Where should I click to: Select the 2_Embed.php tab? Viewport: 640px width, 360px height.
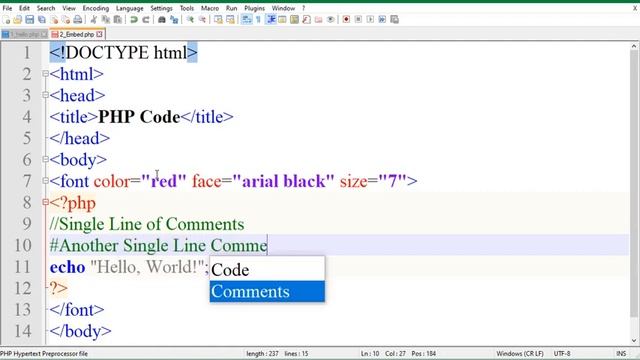tap(77, 34)
